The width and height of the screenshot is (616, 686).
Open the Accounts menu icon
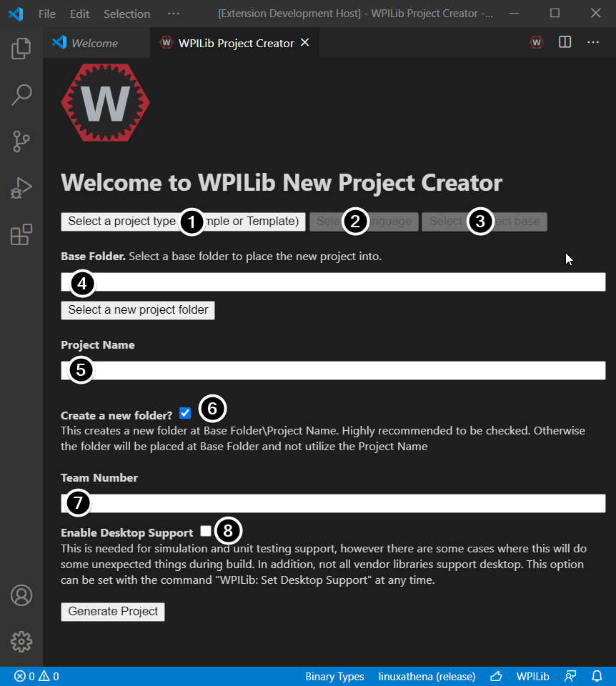pyautogui.click(x=21, y=595)
